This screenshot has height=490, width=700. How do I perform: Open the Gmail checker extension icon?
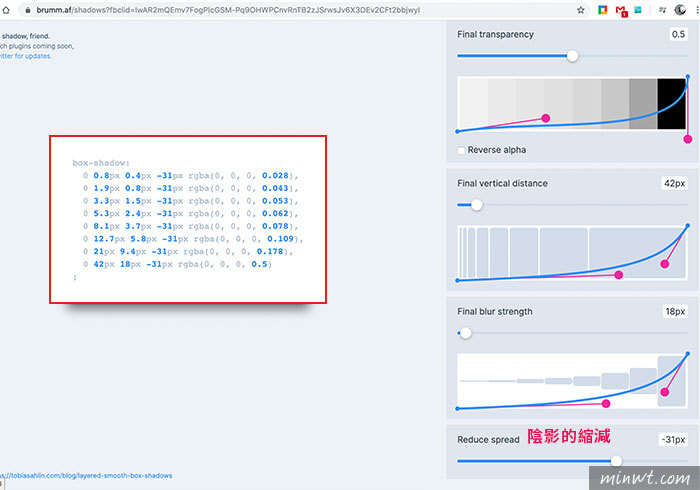pos(621,11)
